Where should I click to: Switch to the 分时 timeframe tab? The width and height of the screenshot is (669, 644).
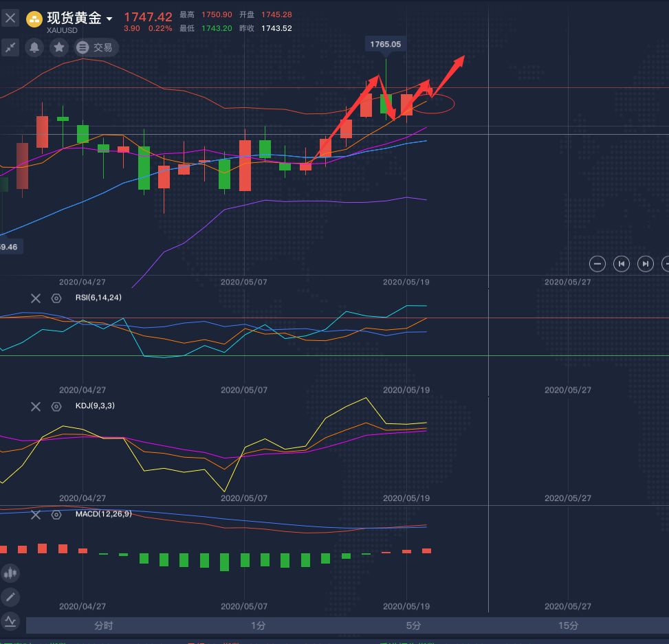[x=103, y=625]
